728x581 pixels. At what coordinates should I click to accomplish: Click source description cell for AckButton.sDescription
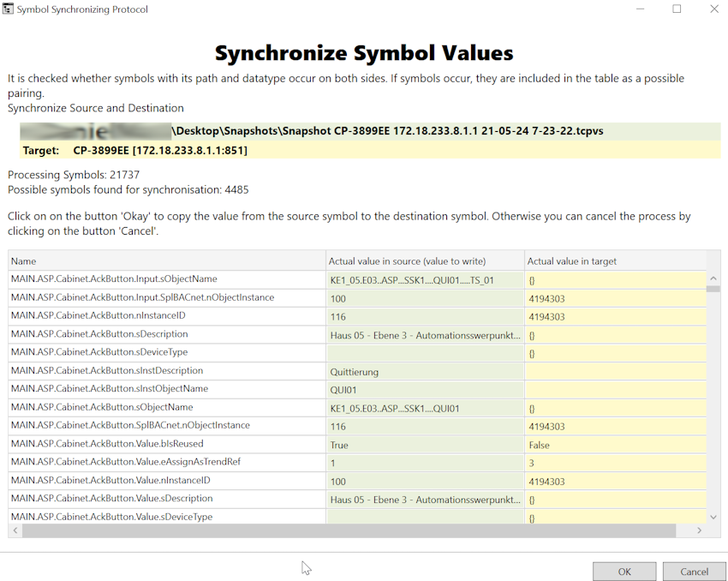pyautogui.click(x=426, y=335)
